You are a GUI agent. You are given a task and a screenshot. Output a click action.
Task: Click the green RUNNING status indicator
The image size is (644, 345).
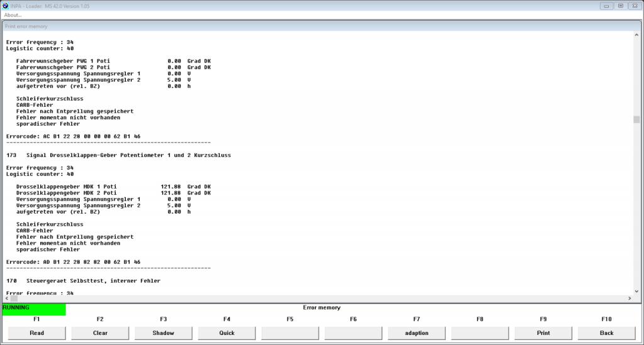pyautogui.click(x=34, y=310)
